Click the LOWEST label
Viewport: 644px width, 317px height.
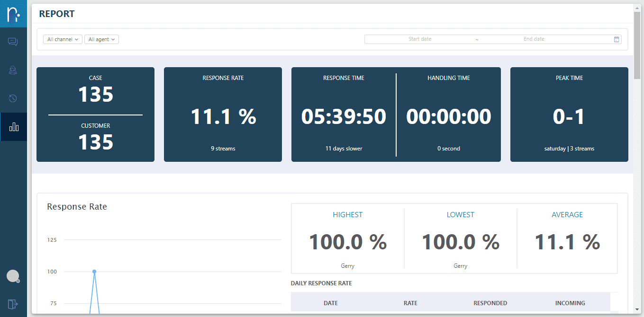tap(461, 215)
